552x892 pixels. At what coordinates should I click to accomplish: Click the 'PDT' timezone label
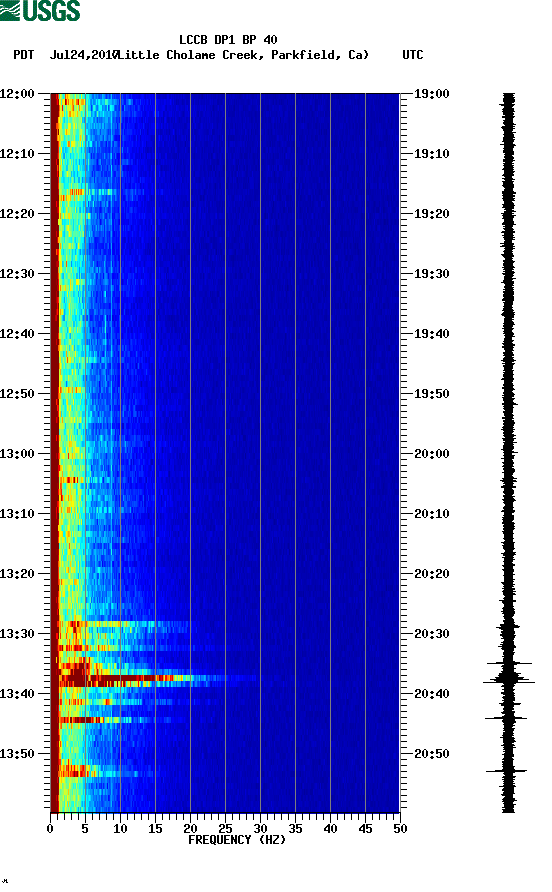click(x=23, y=55)
